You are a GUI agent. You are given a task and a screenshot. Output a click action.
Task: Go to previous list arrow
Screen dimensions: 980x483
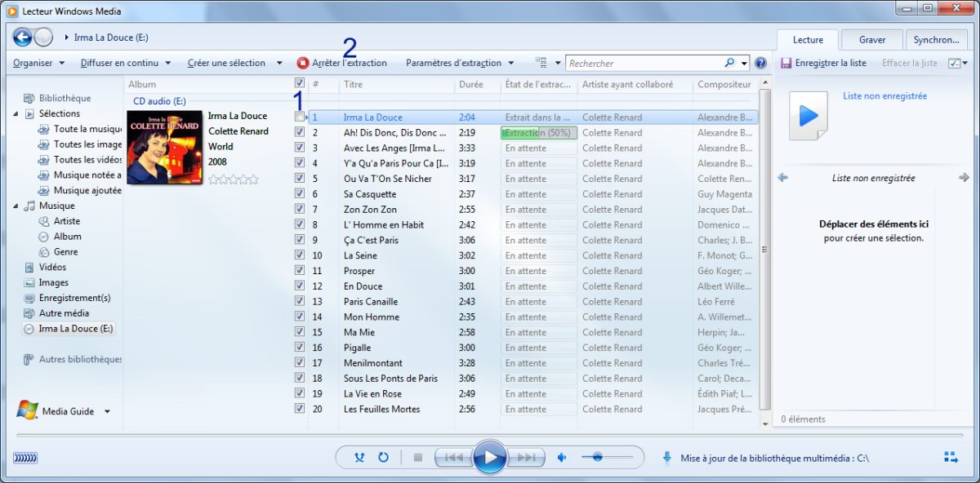click(x=782, y=178)
